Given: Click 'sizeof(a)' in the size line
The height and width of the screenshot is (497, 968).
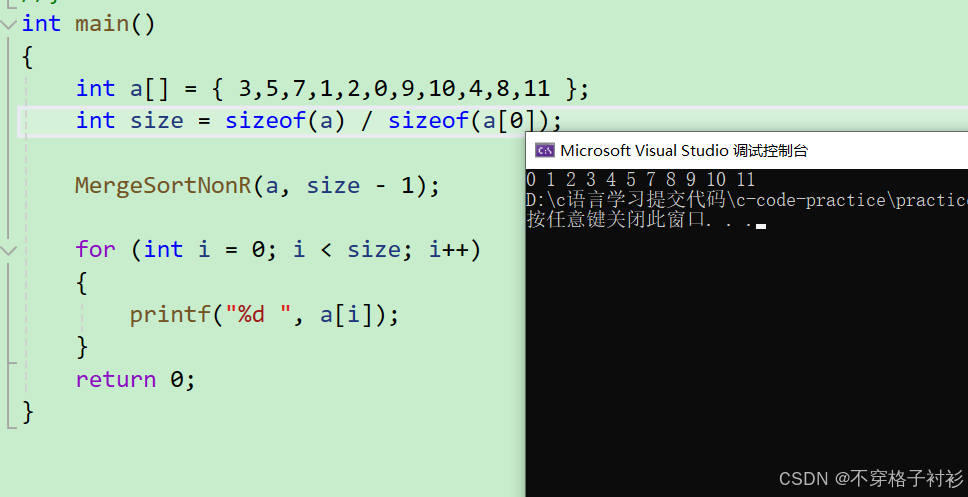Looking at the screenshot, I should tap(284, 120).
